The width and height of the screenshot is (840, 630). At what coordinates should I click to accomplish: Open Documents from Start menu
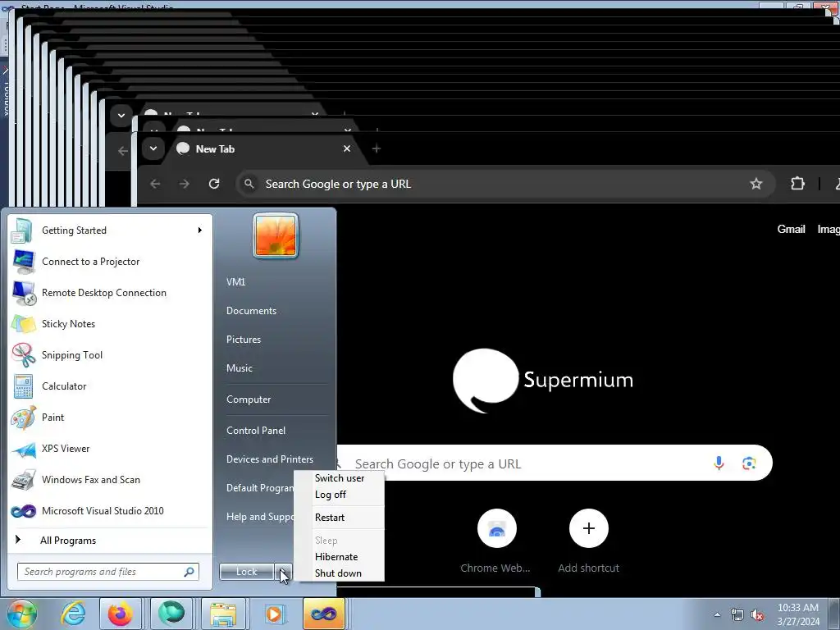point(251,311)
